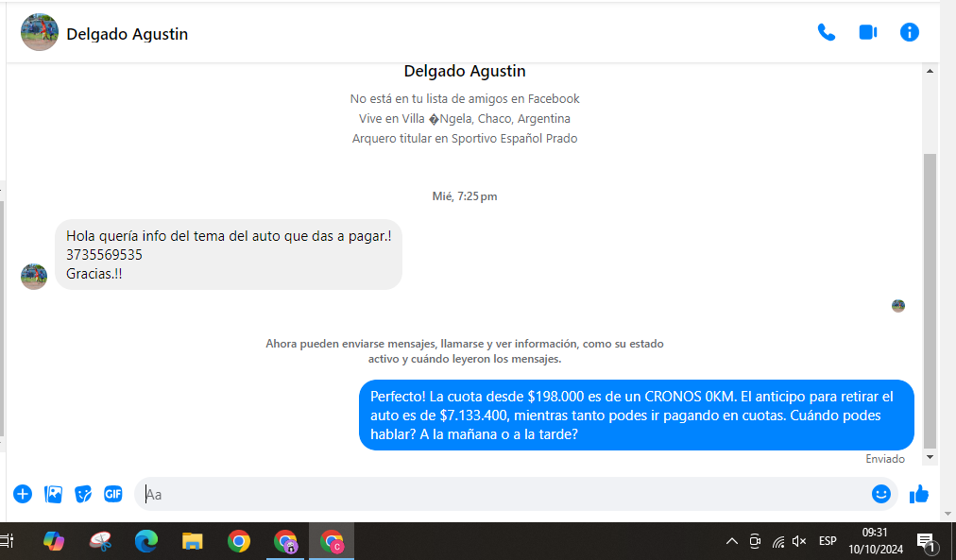Toggle mute on taskbar volume icon
The image size is (956, 560).
799,541
